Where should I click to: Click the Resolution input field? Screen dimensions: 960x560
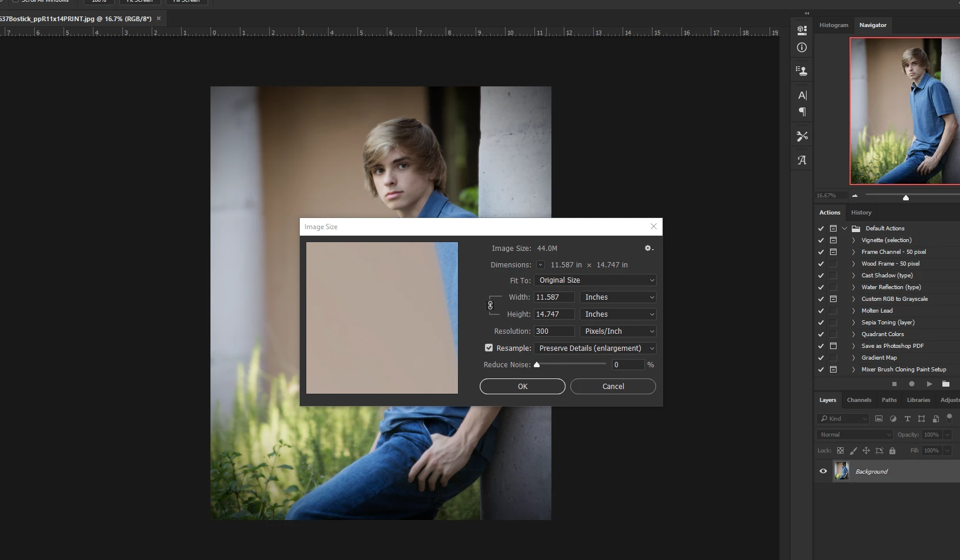[554, 331]
